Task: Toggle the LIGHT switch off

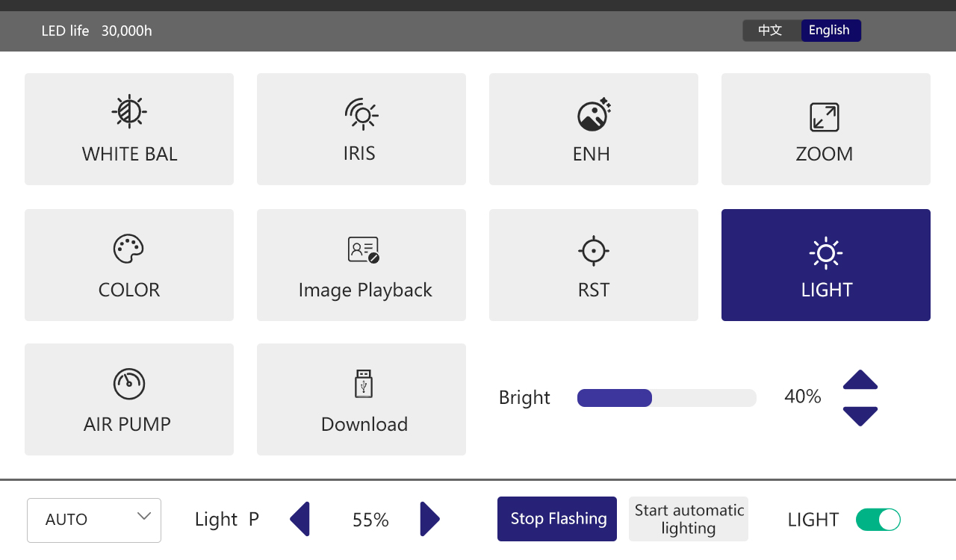Action: (878, 520)
